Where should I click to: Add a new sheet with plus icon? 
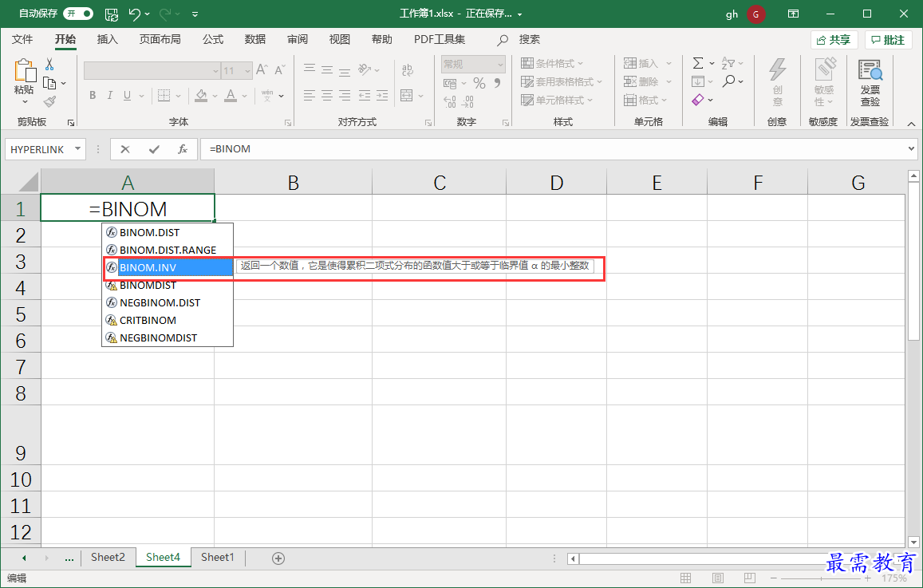[278, 558]
